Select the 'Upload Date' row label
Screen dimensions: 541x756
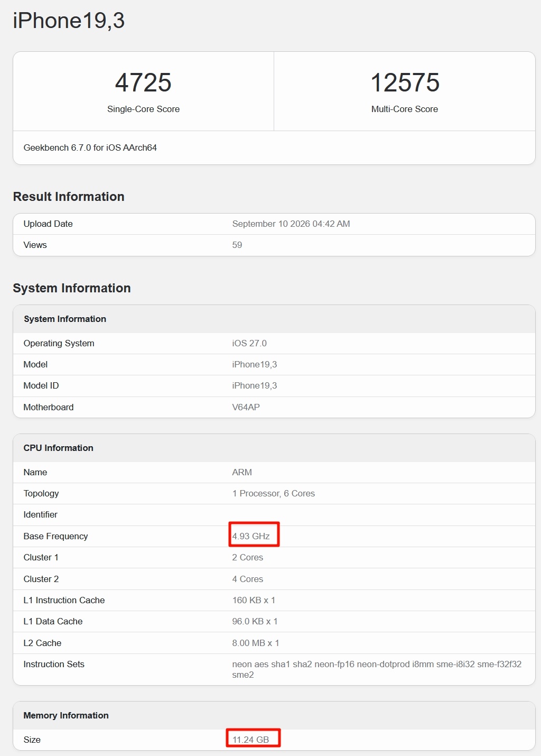pyautogui.click(x=48, y=224)
